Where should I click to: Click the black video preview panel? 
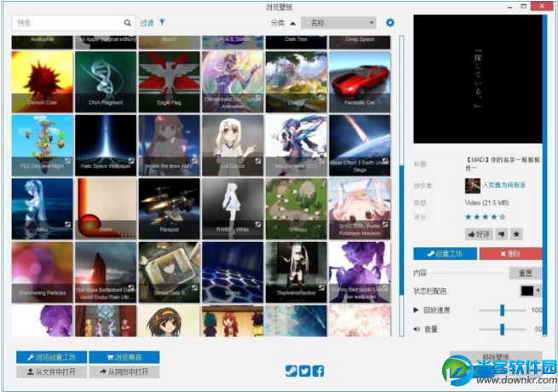click(478, 79)
